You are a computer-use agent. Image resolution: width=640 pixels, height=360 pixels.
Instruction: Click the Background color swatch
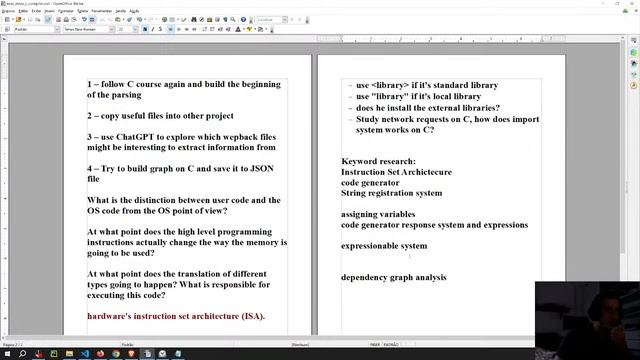click(x=260, y=29)
